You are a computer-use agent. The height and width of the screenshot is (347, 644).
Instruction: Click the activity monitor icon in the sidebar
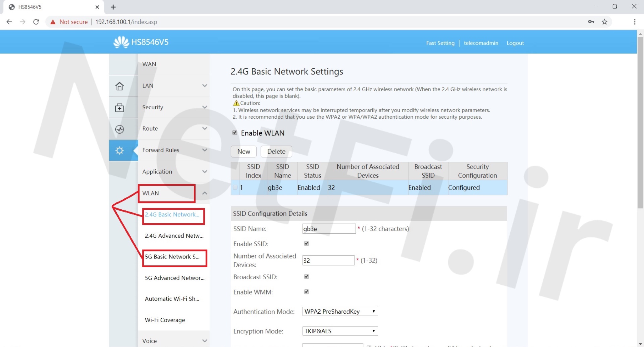[119, 129]
